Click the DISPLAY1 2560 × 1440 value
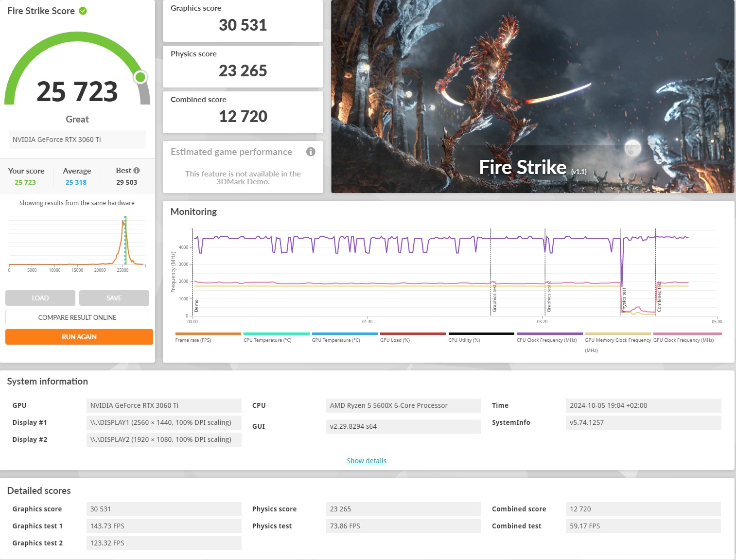 (164, 422)
